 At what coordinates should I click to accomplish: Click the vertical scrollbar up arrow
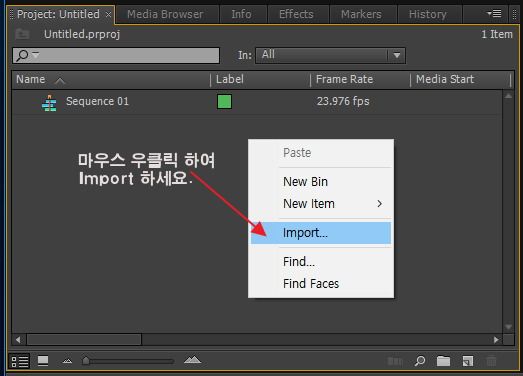click(x=508, y=96)
